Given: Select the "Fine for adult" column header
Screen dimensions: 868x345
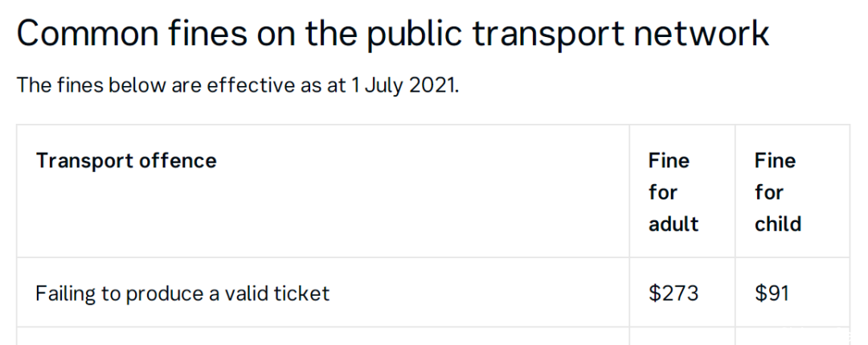Looking at the screenshot, I should 674,192.
